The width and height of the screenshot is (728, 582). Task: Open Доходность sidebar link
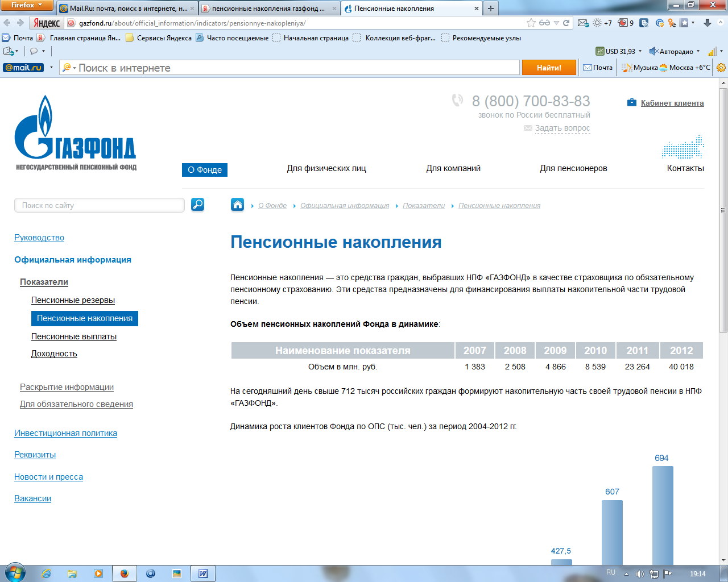click(x=54, y=354)
